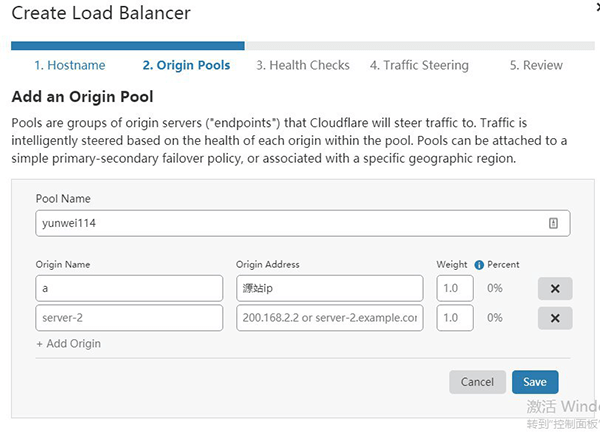The height and width of the screenshot is (442, 600).
Task: Click the Weight info icon
Action: pos(479,265)
